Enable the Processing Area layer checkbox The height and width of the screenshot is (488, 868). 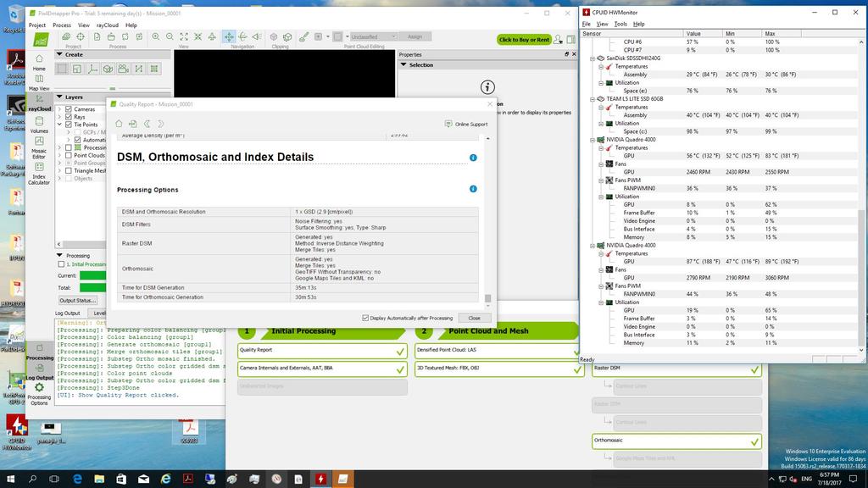pos(69,147)
